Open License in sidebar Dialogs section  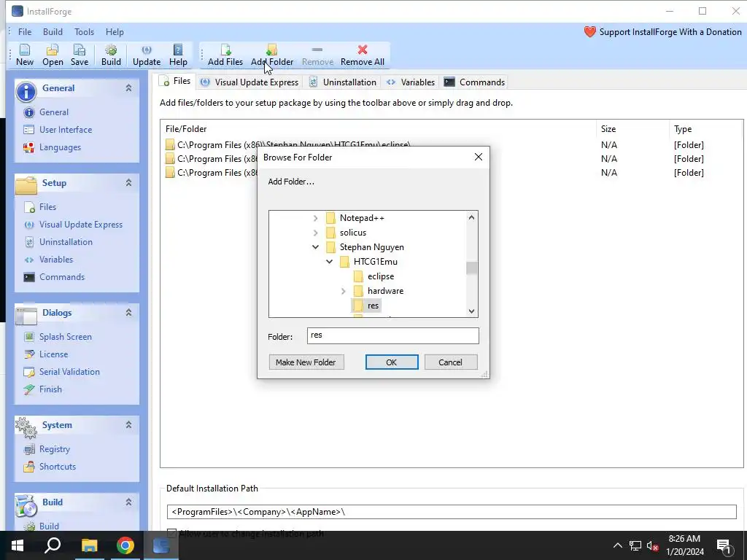pyautogui.click(x=53, y=354)
